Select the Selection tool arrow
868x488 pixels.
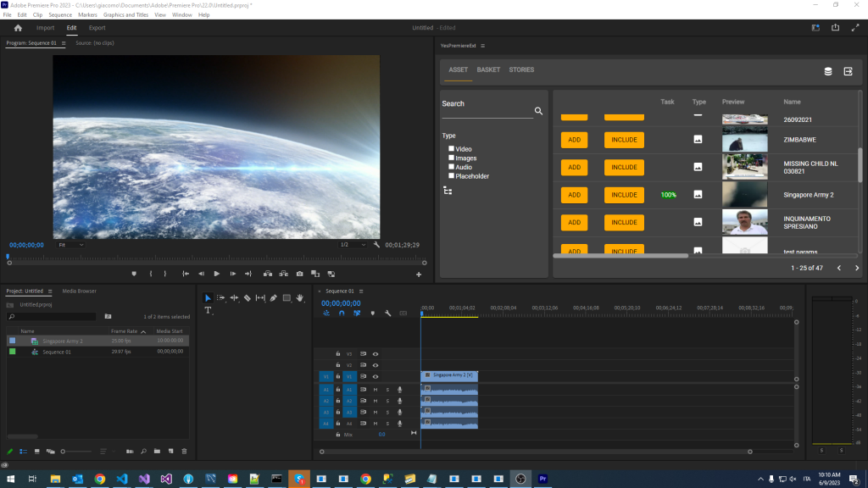click(208, 298)
